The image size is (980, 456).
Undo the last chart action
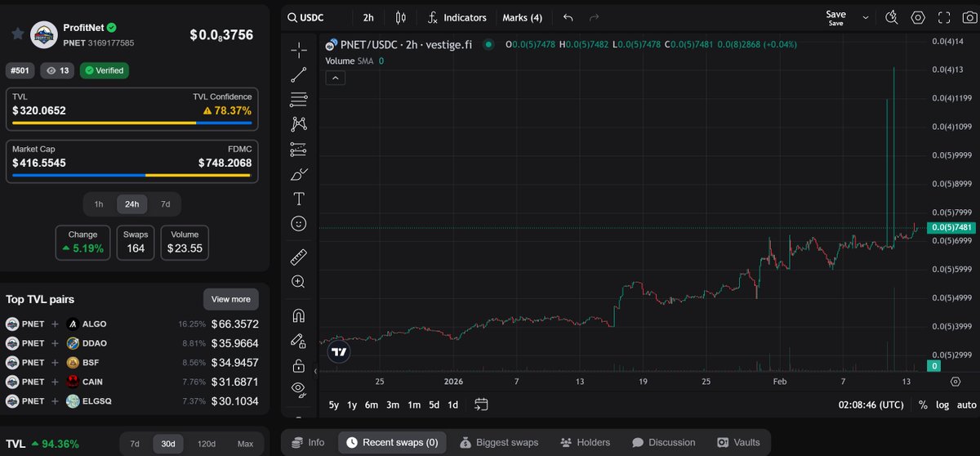pyautogui.click(x=568, y=17)
